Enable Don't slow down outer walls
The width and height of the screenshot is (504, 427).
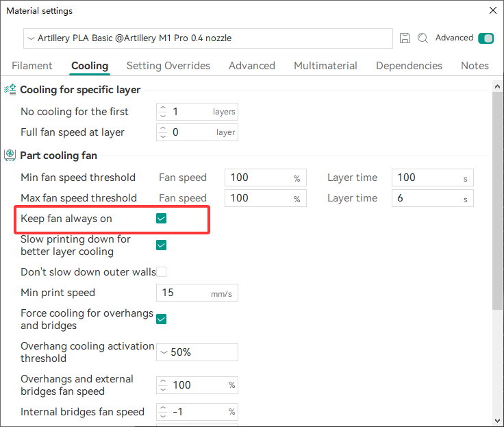[x=162, y=272]
